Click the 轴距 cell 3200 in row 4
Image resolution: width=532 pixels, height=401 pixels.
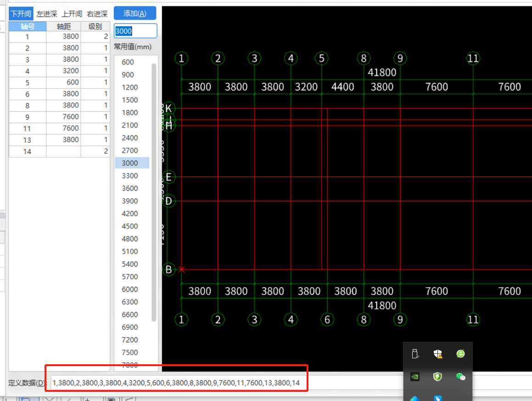[63, 71]
